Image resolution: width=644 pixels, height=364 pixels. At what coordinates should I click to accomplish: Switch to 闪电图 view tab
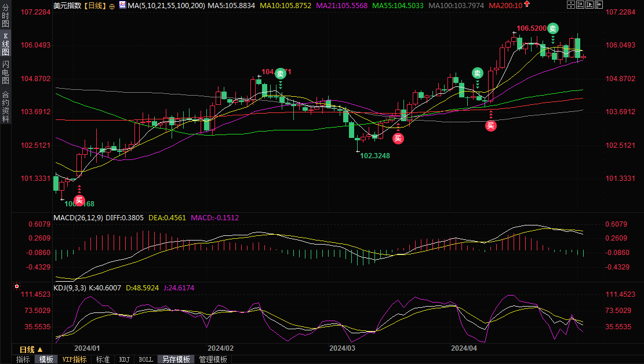(5, 72)
